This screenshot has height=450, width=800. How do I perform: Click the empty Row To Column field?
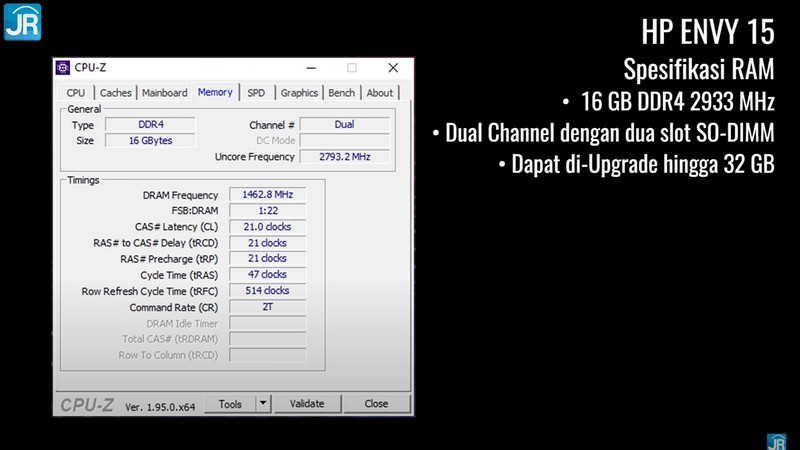tap(267, 355)
